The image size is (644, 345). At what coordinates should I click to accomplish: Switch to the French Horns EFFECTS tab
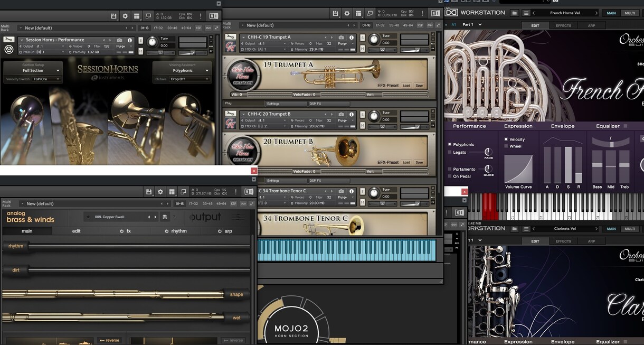point(563,25)
